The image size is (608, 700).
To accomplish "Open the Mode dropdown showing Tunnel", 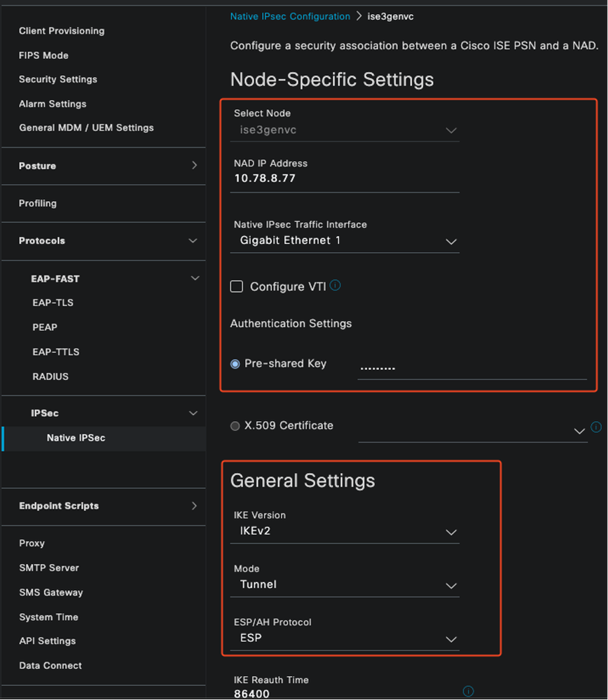I will [345, 585].
